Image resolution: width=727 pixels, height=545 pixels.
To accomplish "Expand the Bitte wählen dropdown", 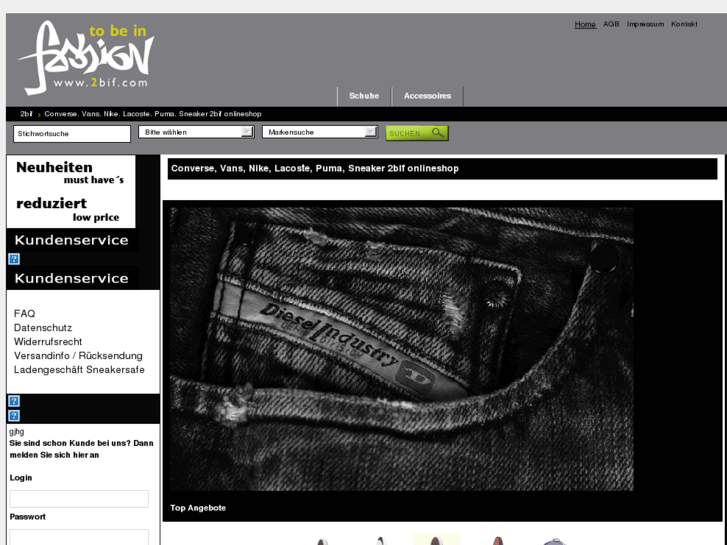I will (x=196, y=132).
